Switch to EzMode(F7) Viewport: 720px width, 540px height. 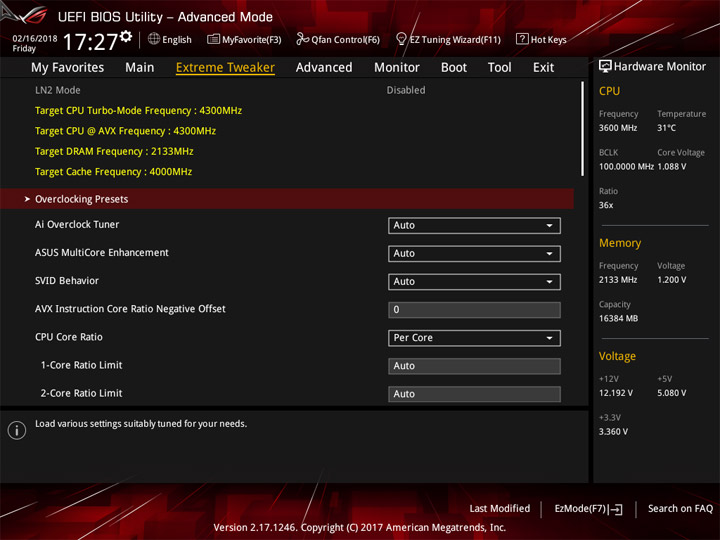coord(588,509)
